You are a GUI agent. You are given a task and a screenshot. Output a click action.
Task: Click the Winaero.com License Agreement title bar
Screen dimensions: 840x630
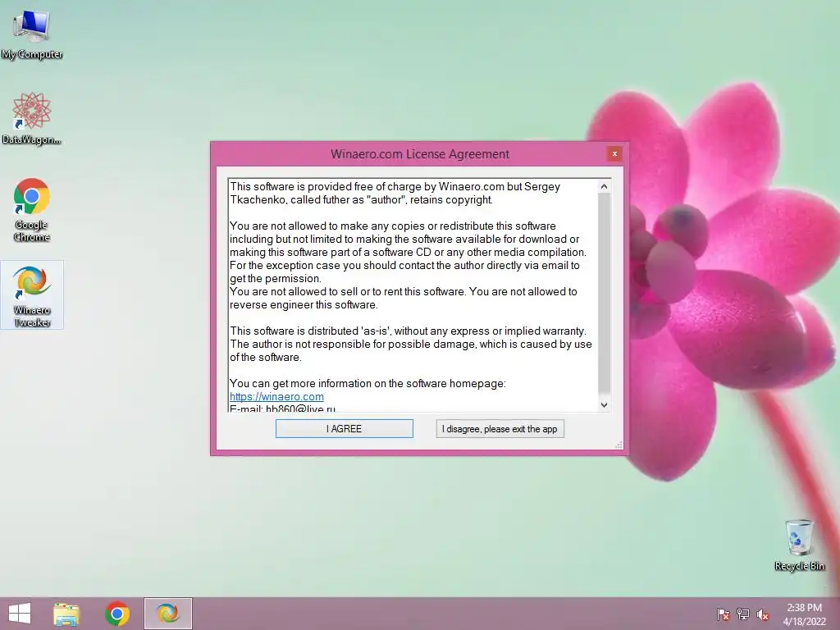[x=420, y=154]
